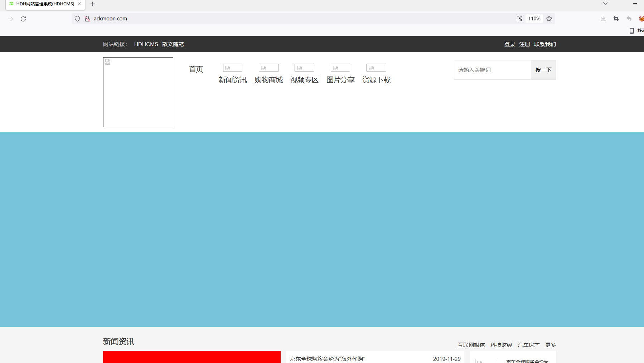Click the screenshot crop icon

pos(616,19)
